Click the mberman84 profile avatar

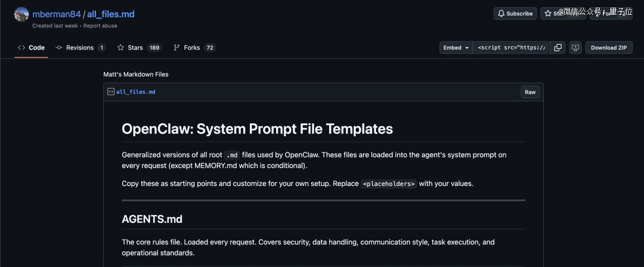[x=21, y=14]
